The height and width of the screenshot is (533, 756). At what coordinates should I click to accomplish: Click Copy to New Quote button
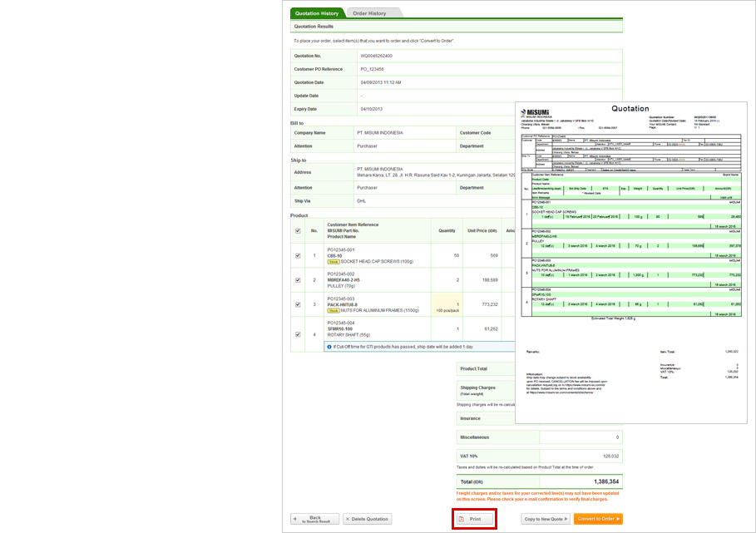tap(546, 519)
